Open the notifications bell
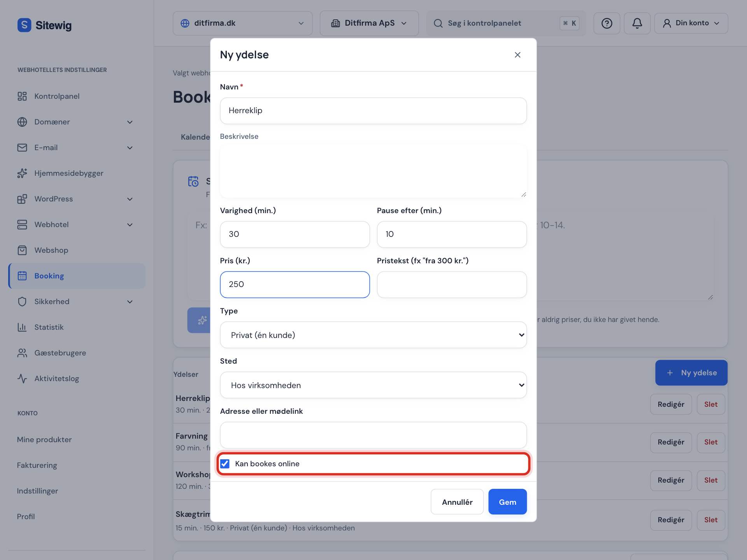The width and height of the screenshot is (747, 560). click(637, 23)
